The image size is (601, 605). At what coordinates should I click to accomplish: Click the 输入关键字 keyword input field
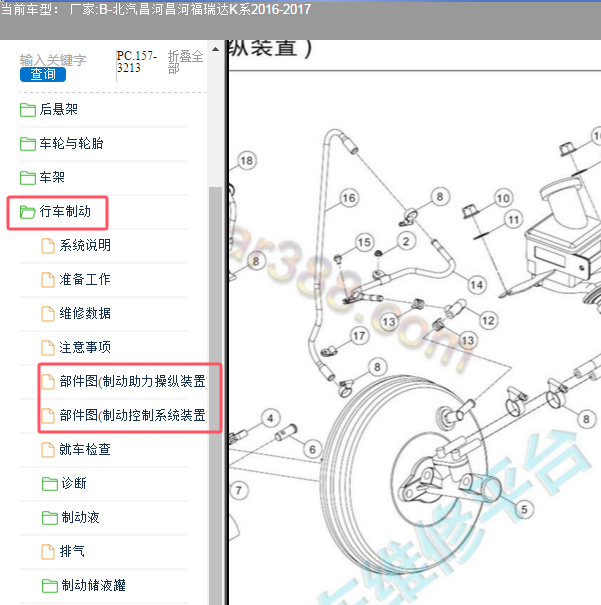(53, 60)
